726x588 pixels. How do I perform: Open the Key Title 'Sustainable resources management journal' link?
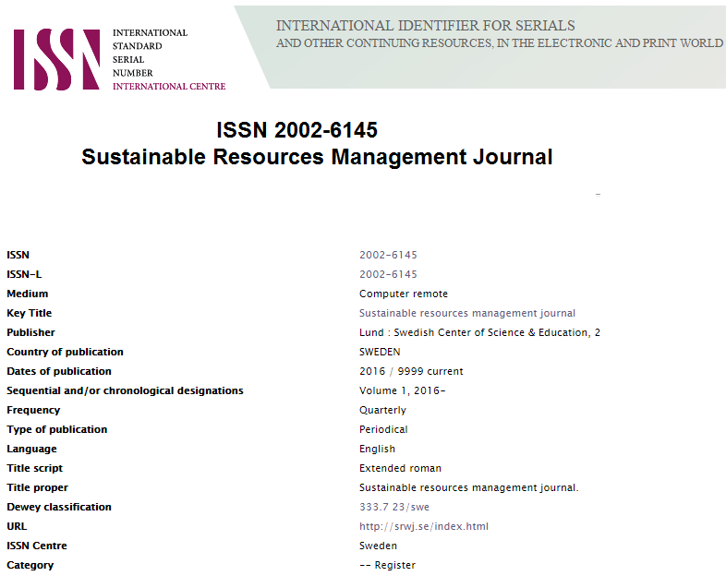click(467, 313)
